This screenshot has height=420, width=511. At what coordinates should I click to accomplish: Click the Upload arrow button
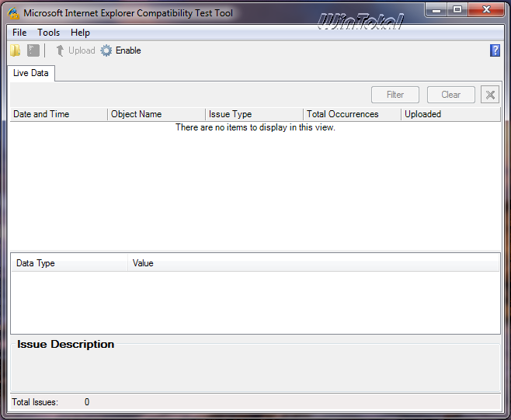click(75, 50)
